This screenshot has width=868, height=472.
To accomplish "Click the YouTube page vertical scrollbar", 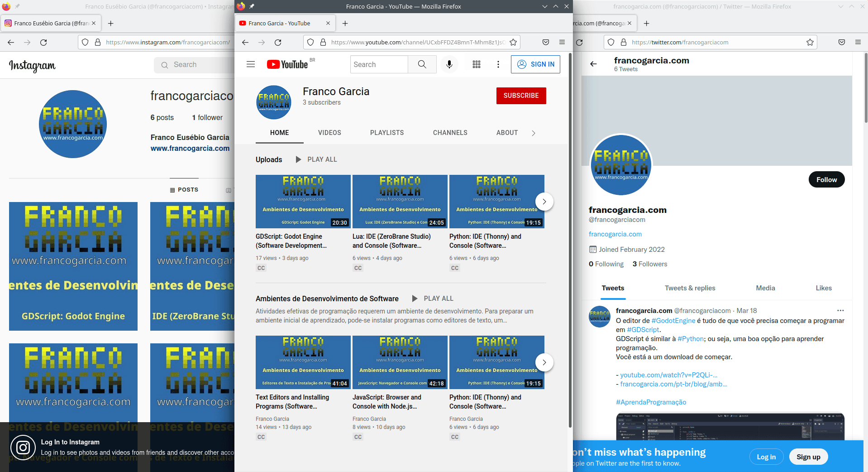I will pyautogui.click(x=570, y=240).
